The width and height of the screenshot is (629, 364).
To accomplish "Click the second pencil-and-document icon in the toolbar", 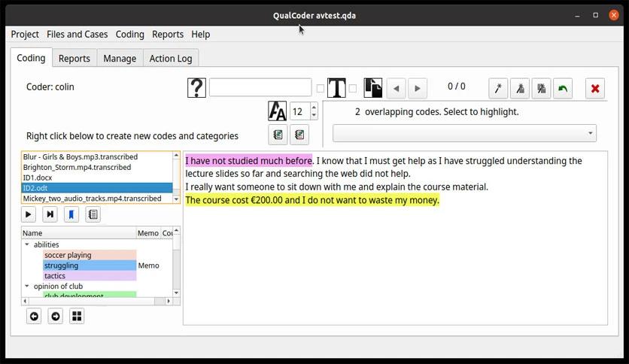I will tap(520, 88).
